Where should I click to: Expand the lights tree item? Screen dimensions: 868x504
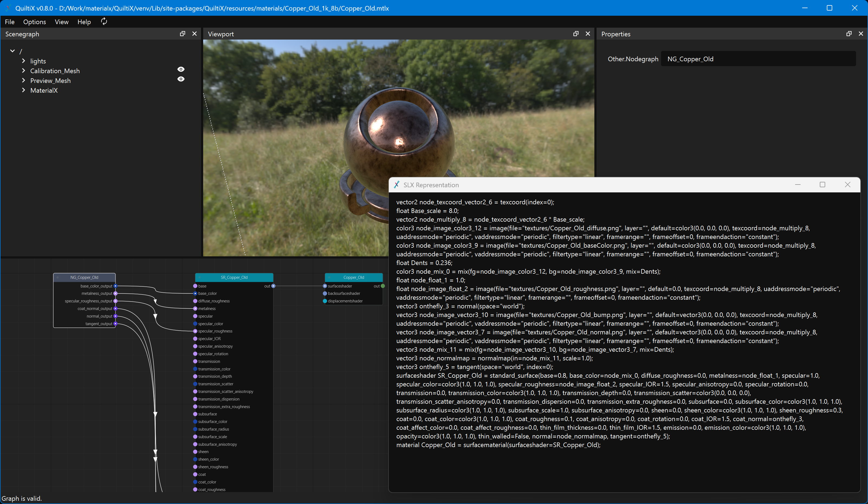point(23,61)
